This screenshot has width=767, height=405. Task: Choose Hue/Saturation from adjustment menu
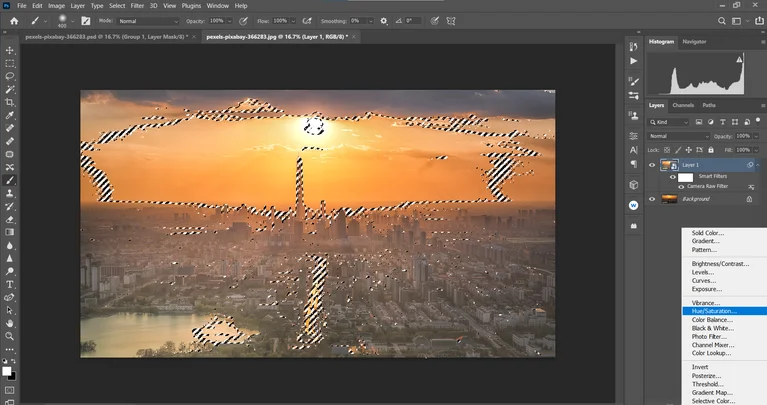click(x=714, y=311)
